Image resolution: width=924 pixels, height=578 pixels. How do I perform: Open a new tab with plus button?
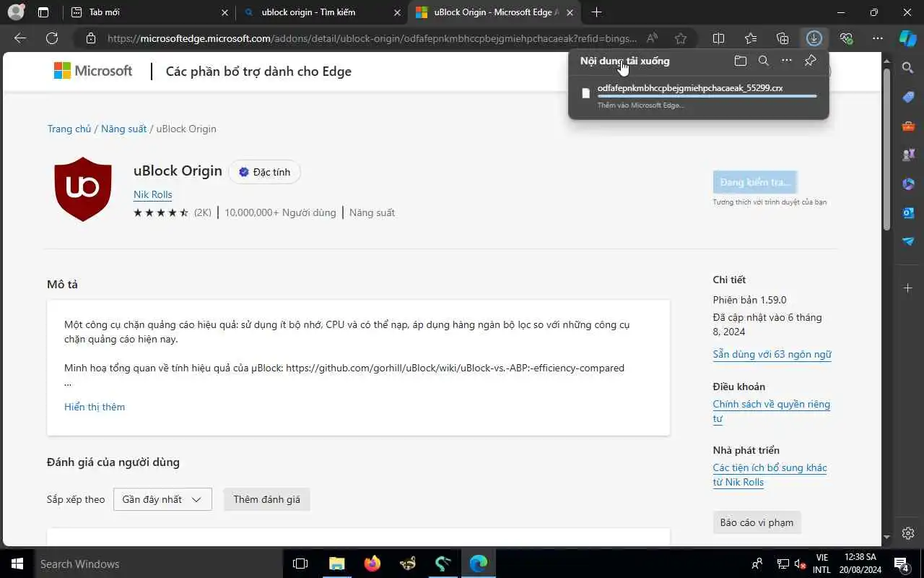(596, 12)
